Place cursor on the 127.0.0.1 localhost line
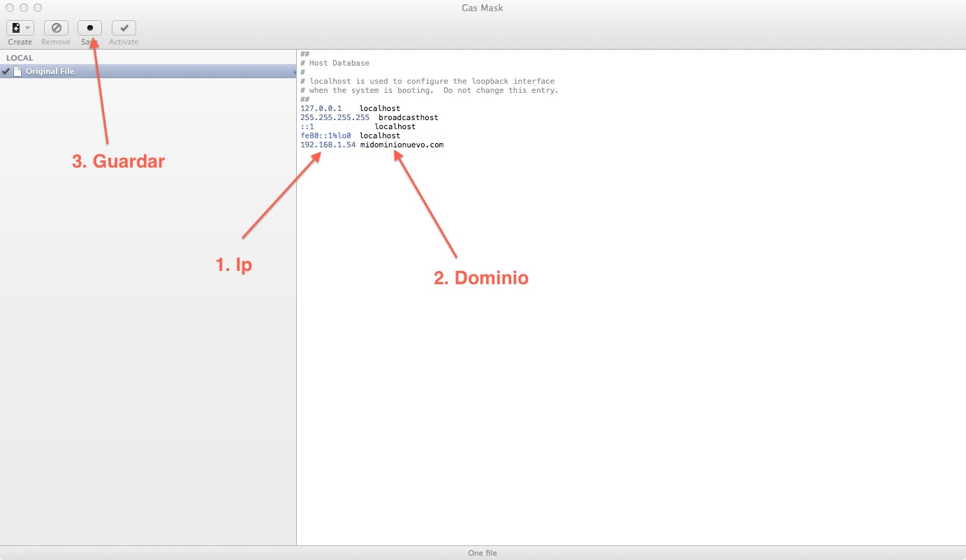 tap(321, 109)
